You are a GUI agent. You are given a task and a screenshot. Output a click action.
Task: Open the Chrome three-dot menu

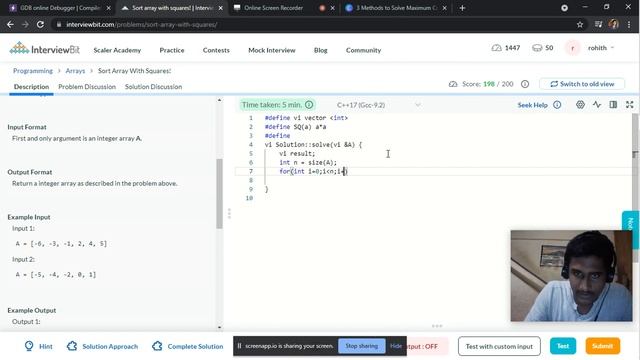click(x=629, y=24)
